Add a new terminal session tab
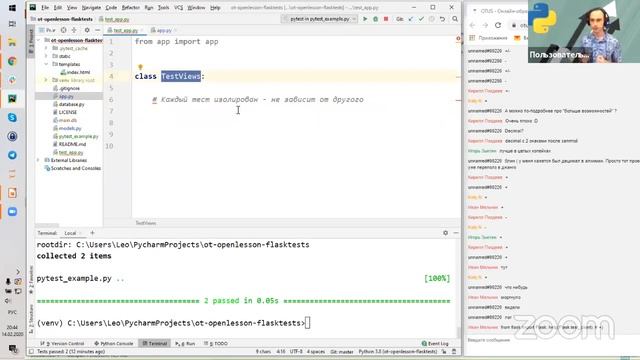 92,233
